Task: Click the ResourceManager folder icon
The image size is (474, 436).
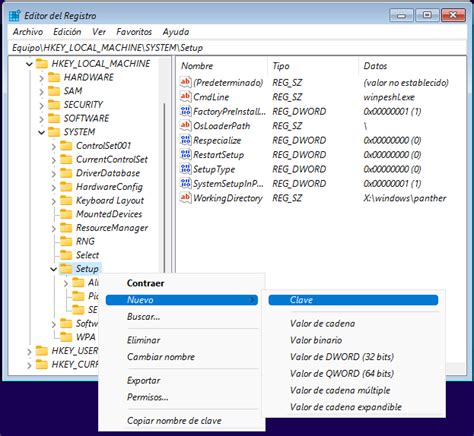Action: pyautogui.click(x=66, y=228)
